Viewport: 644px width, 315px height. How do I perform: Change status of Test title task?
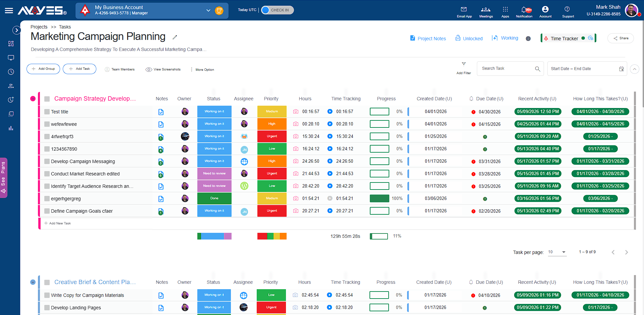click(x=214, y=111)
